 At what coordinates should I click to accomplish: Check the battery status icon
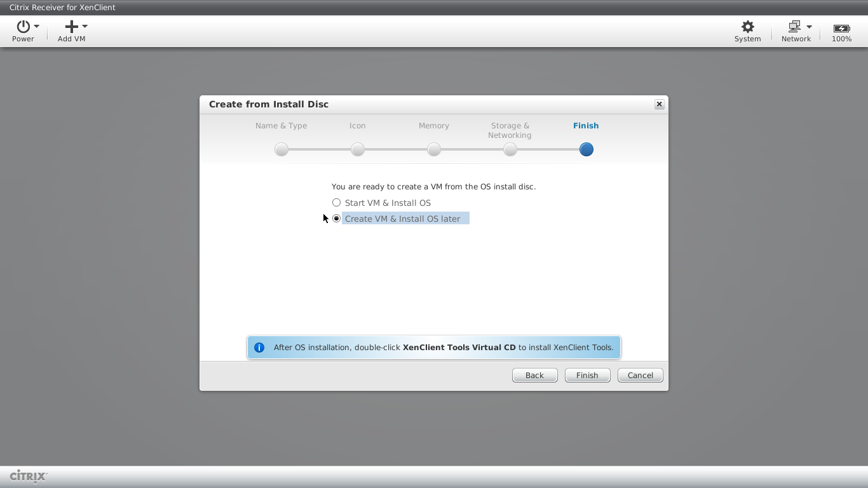841,28
